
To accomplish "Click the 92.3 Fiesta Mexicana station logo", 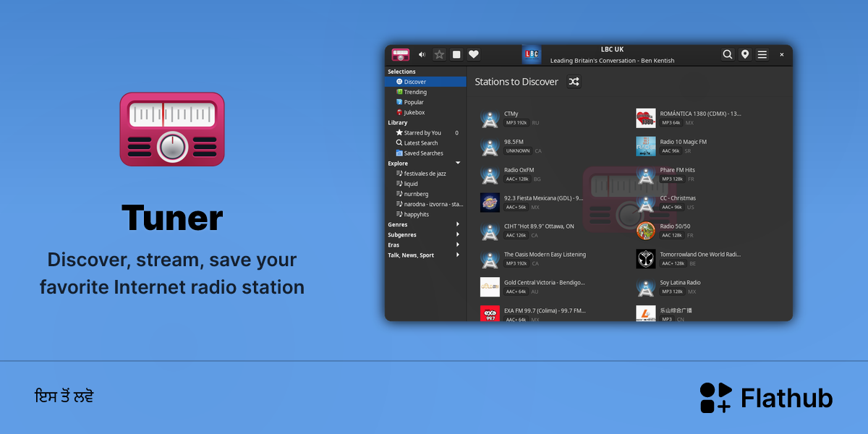I will pos(490,203).
